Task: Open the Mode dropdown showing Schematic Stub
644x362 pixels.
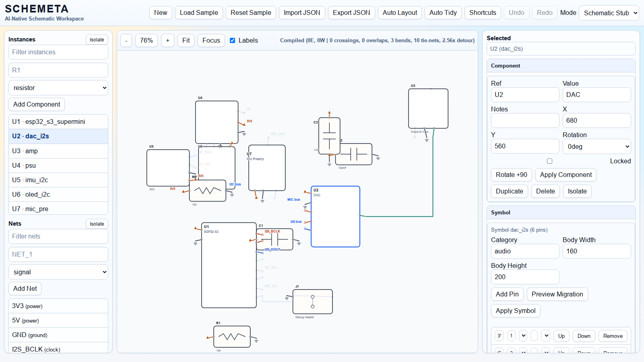Action: [609, 13]
